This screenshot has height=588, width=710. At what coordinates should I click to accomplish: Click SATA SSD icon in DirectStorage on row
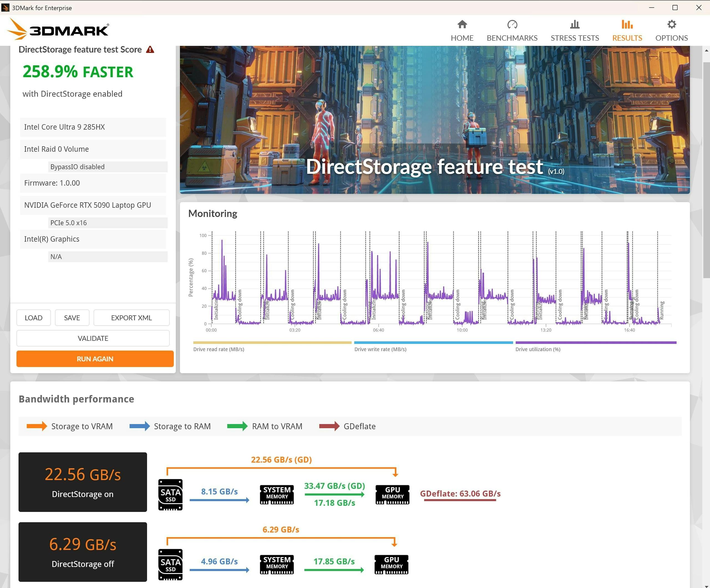170,494
